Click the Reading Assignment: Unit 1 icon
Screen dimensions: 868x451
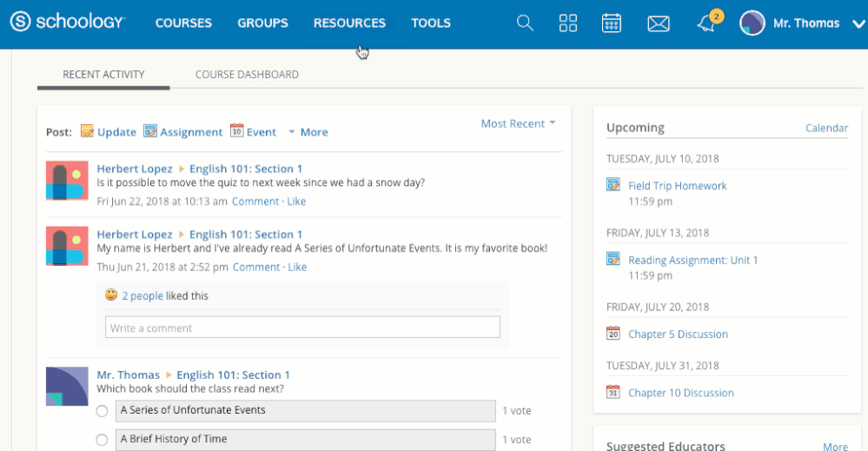(613, 259)
